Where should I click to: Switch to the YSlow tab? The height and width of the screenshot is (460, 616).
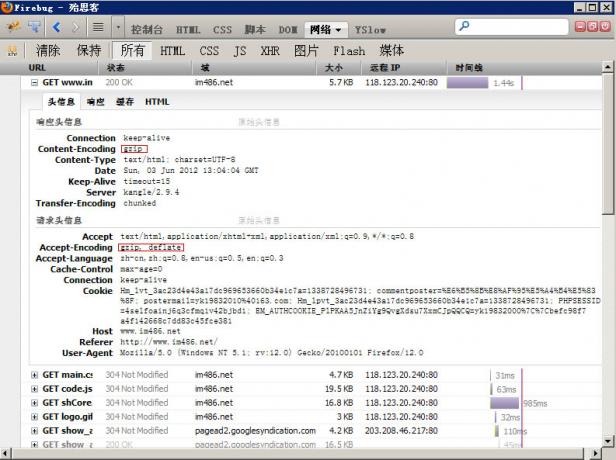click(370, 30)
